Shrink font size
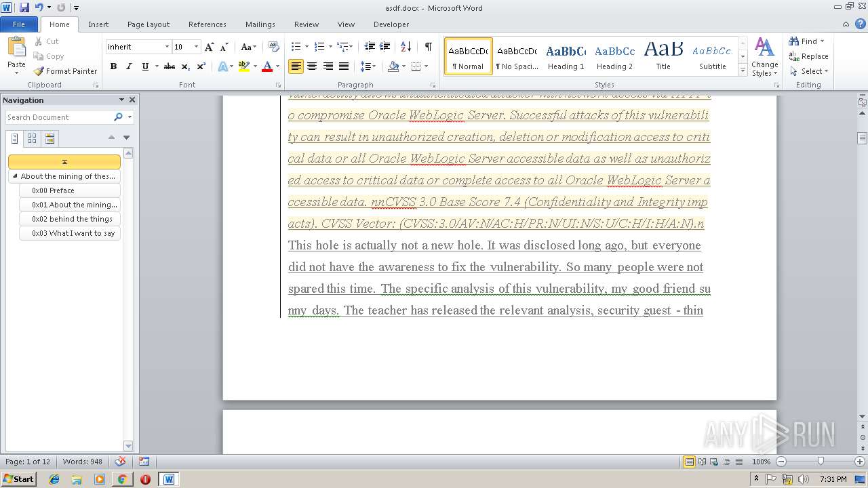The width and height of the screenshot is (868, 488). point(224,47)
